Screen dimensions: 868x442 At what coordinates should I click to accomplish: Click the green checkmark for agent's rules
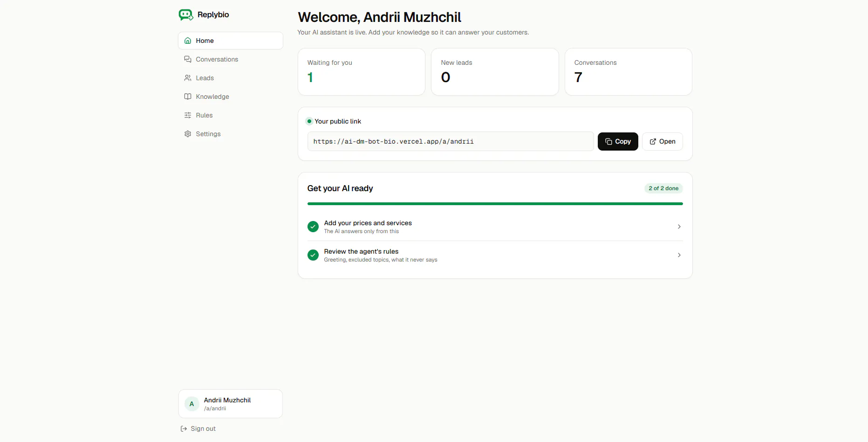[313, 255]
